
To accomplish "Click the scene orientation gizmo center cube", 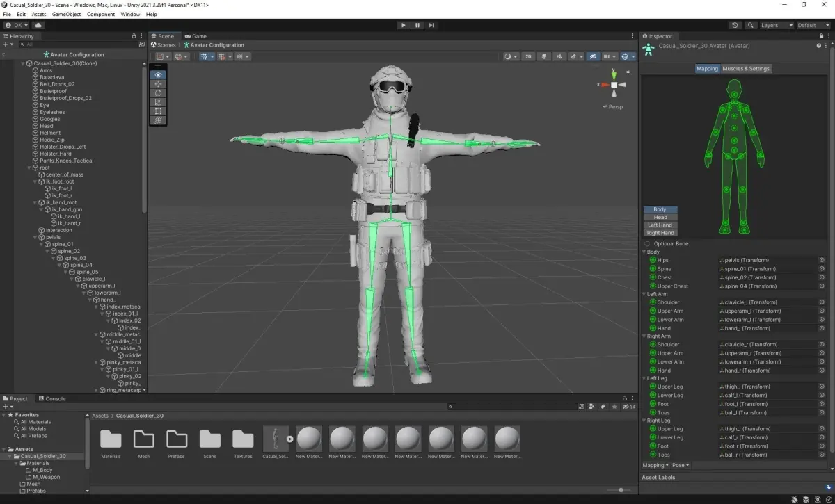I will tap(614, 85).
